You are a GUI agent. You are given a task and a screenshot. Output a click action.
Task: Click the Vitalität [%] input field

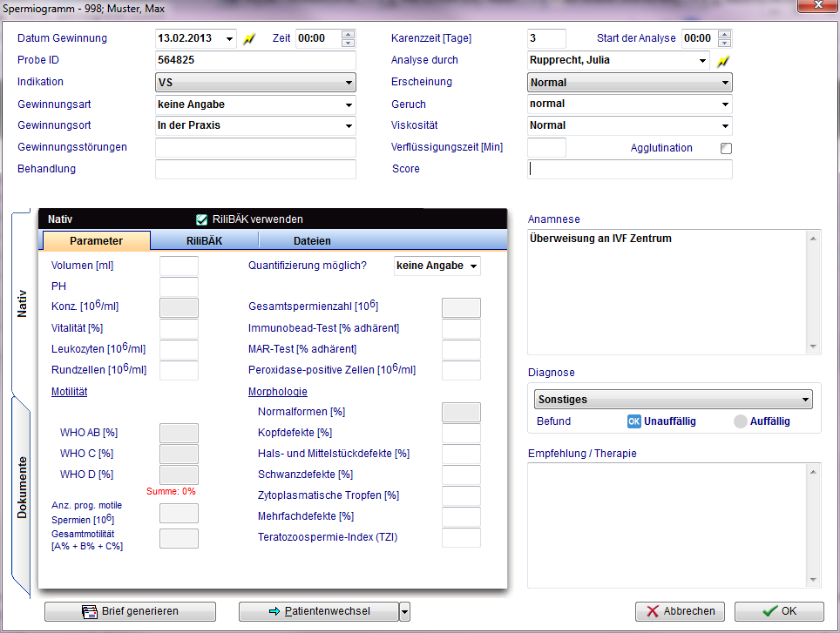point(179,328)
